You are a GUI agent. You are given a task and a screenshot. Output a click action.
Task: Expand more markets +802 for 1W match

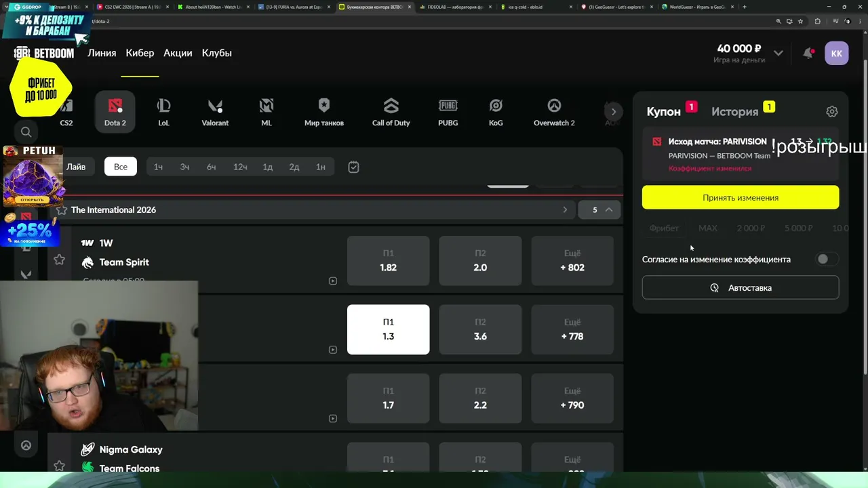coord(572,261)
